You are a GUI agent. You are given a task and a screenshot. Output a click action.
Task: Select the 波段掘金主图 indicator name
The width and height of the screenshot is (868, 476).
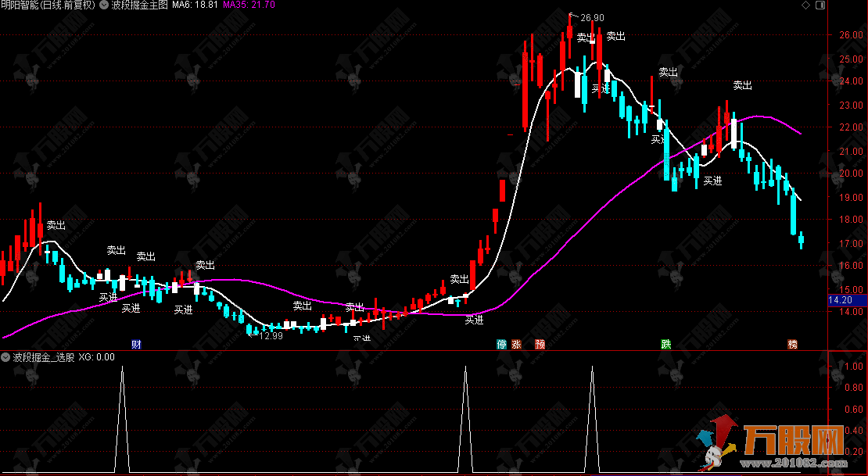(x=139, y=5)
